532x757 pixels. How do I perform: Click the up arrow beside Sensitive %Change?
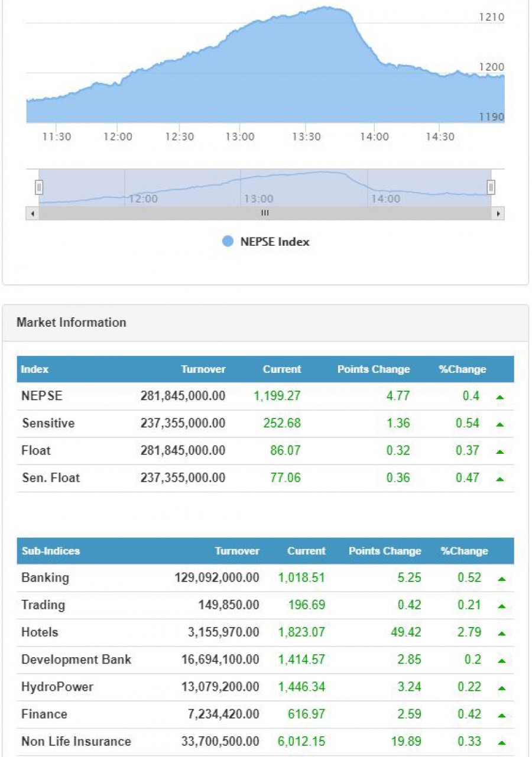pyautogui.click(x=500, y=424)
